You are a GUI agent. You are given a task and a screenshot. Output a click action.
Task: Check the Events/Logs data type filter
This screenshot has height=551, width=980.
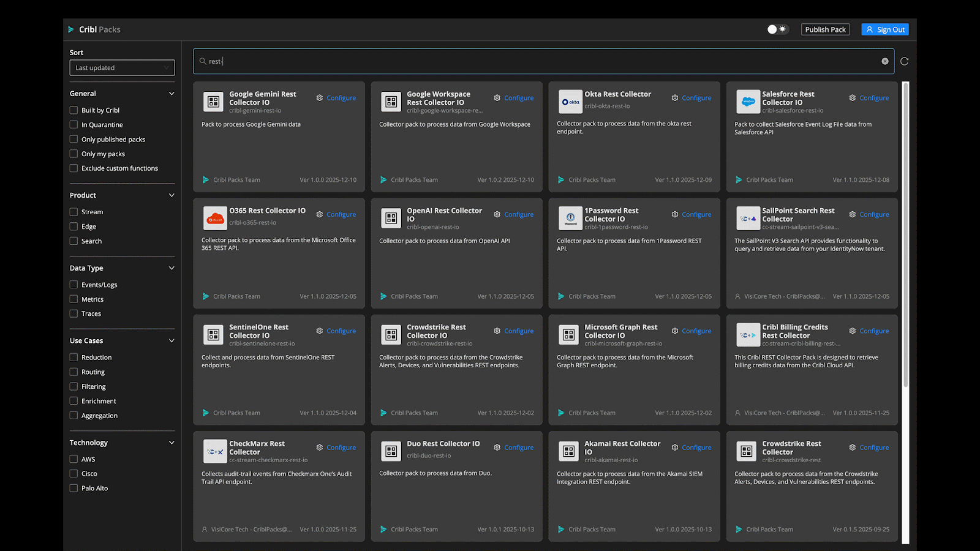point(73,285)
